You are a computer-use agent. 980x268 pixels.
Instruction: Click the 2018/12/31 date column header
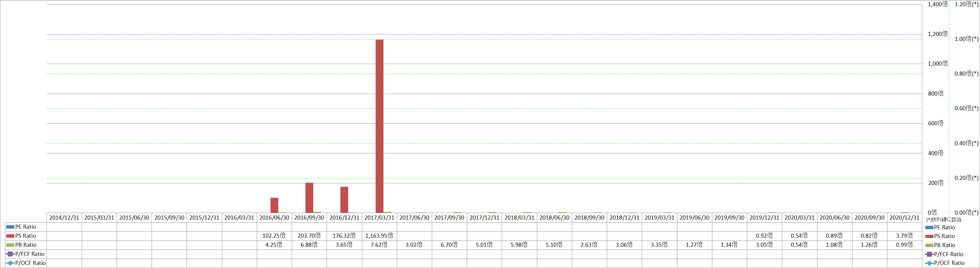[624, 218]
